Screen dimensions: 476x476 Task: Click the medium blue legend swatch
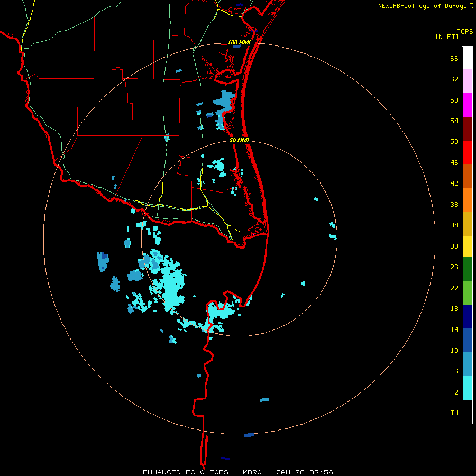(x=467, y=340)
